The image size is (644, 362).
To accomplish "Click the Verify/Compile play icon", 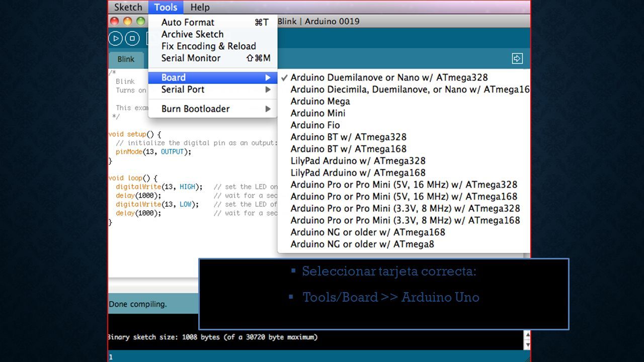I will 116,38.
